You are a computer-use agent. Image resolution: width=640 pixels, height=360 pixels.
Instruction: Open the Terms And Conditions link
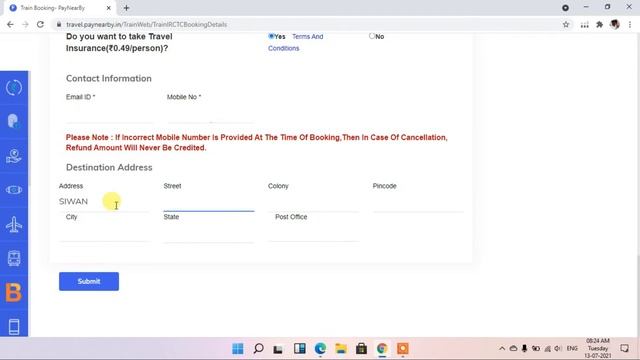tap(296, 42)
